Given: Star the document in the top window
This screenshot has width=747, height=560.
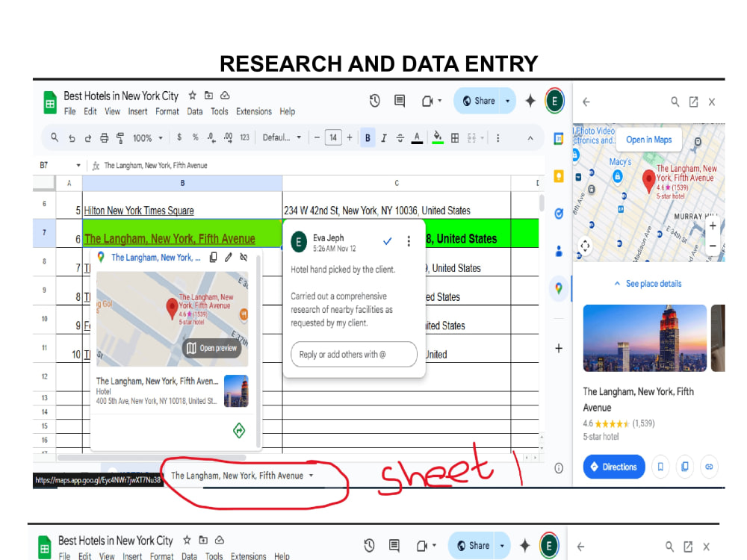Looking at the screenshot, I should click(193, 96).
